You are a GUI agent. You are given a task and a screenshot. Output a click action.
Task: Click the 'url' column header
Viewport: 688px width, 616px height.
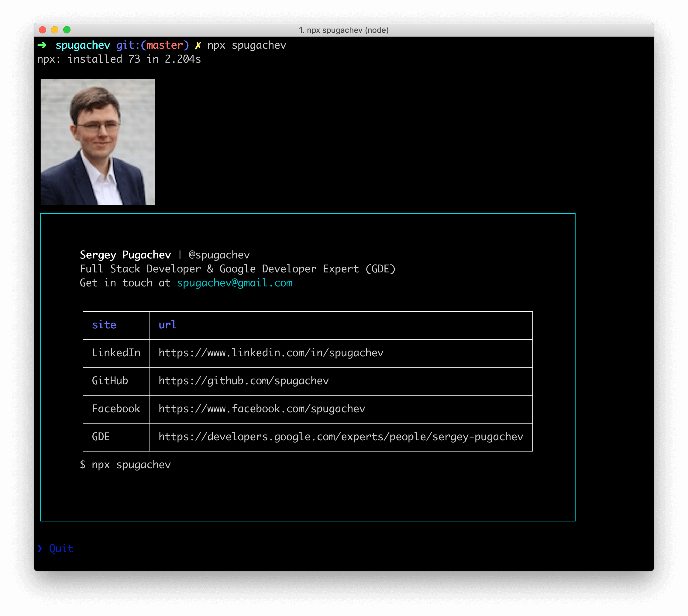(x=167, y=325)
